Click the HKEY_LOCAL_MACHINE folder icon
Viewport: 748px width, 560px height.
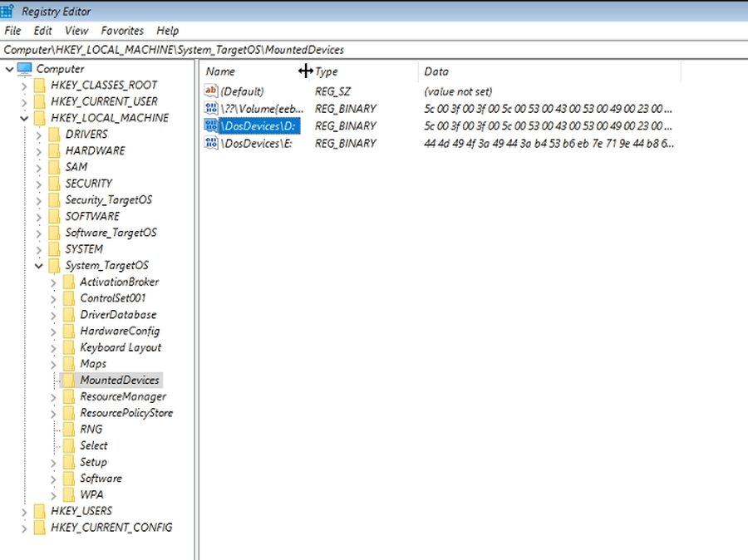tap(40, 118)
